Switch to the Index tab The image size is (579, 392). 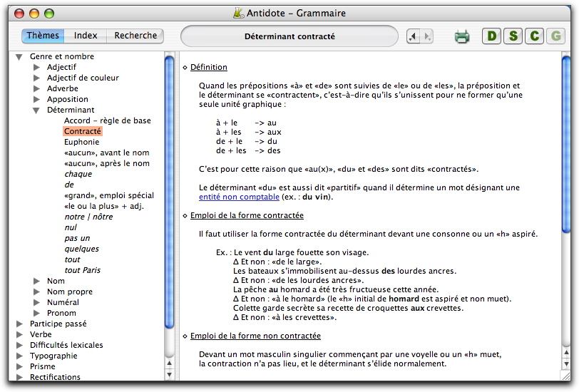86,36
